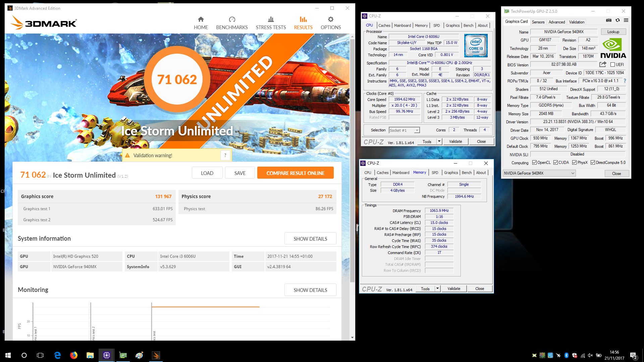The image size is (644, 362).
Task: Click the Windows Defender shield tray icon
Action: pos(575,355)
